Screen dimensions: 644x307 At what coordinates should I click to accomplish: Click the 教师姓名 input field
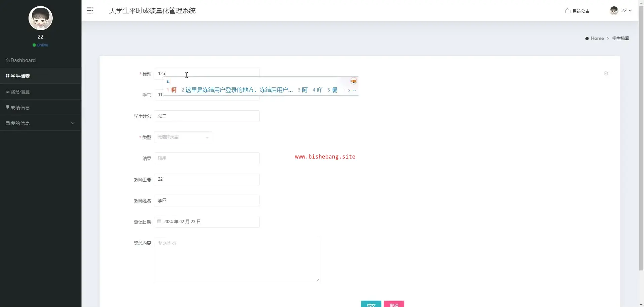pos(207,200)
